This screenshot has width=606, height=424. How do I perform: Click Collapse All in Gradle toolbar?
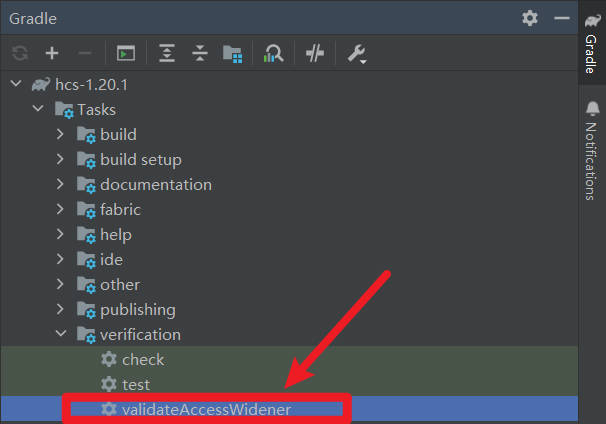pos(200,53)
